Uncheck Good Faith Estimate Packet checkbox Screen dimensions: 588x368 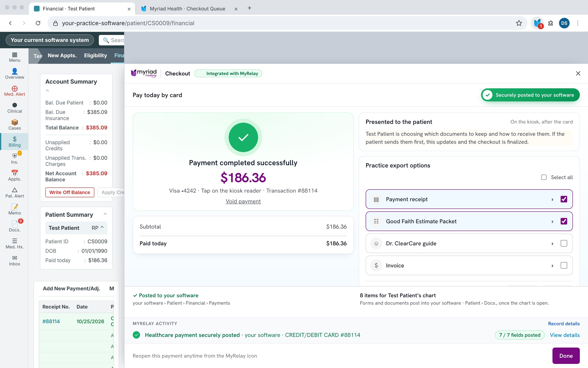564,221
